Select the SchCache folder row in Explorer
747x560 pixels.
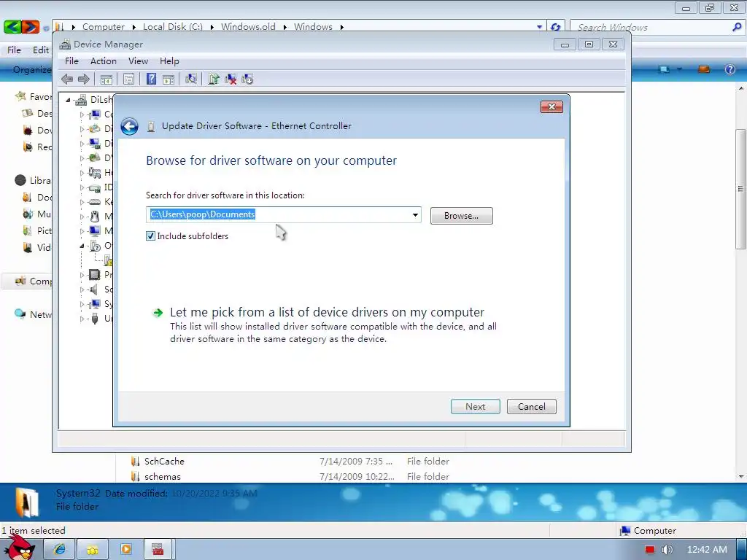tap(290, 461)
